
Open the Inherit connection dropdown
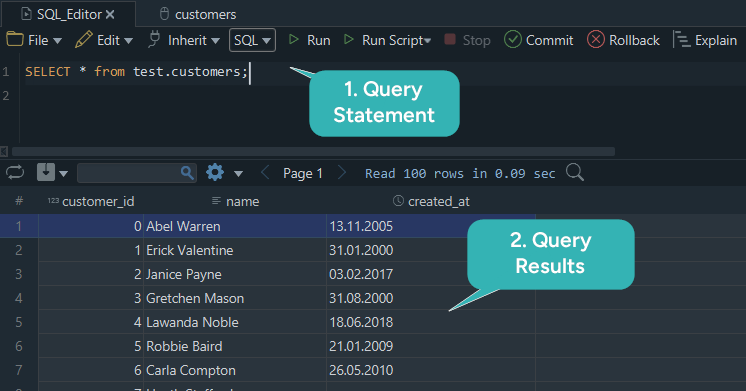point(184,40)
